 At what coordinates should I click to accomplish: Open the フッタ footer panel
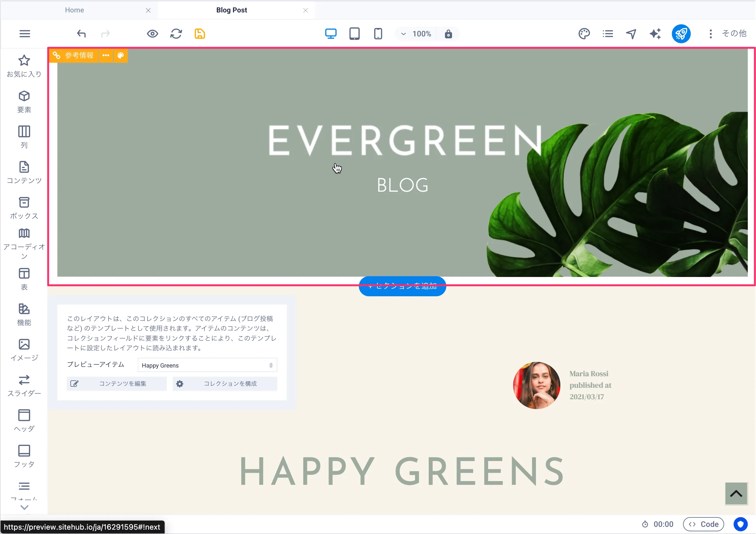pos(24,457)
